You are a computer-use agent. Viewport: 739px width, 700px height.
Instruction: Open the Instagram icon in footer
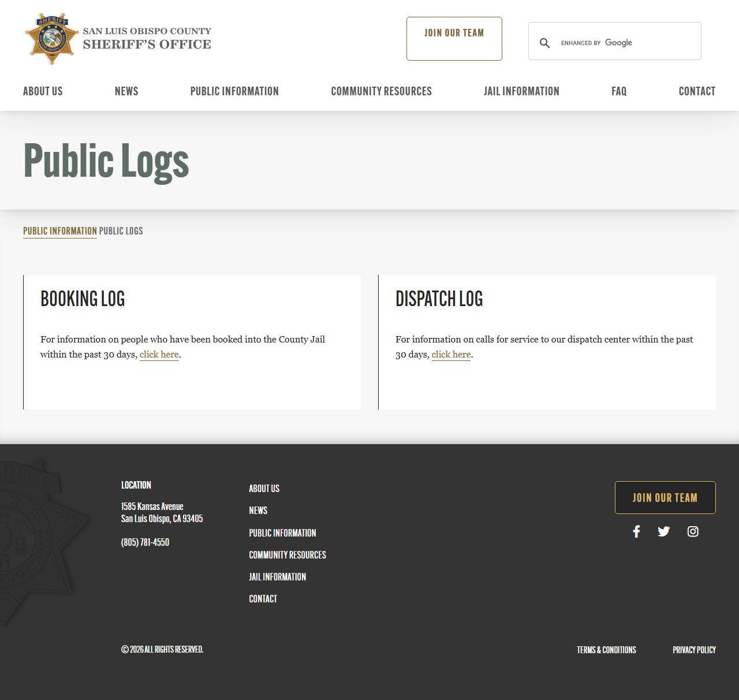[693, 531]
